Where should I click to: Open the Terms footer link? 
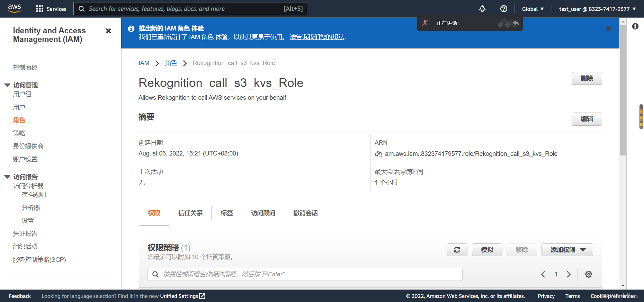pos(573,296)
